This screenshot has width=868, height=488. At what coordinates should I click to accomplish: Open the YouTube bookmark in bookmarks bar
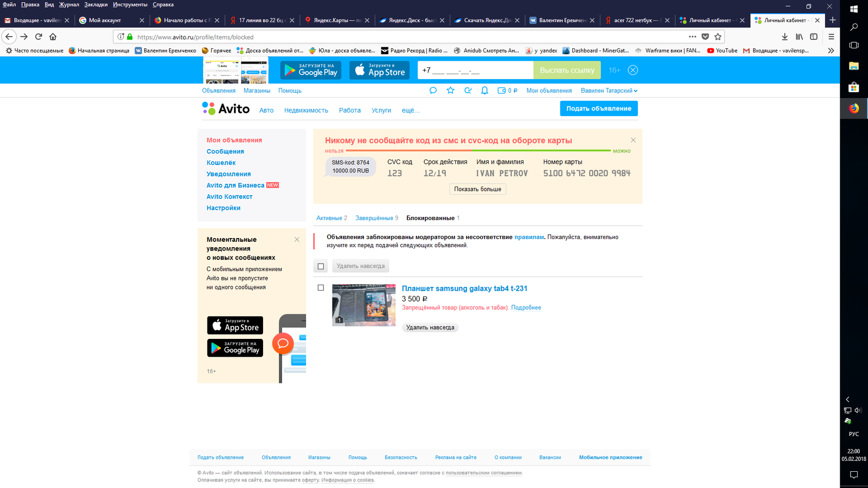(x=722, y=50)
